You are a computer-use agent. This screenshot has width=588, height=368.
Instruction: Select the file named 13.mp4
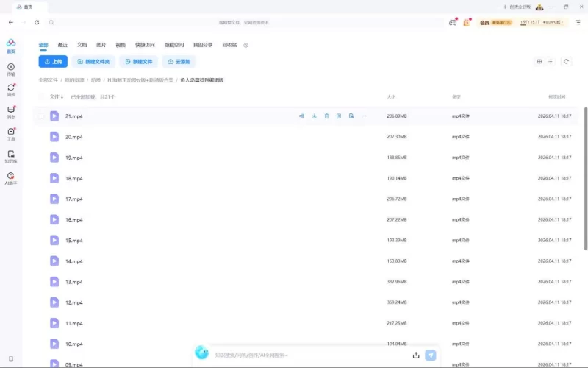coord(74,282)
